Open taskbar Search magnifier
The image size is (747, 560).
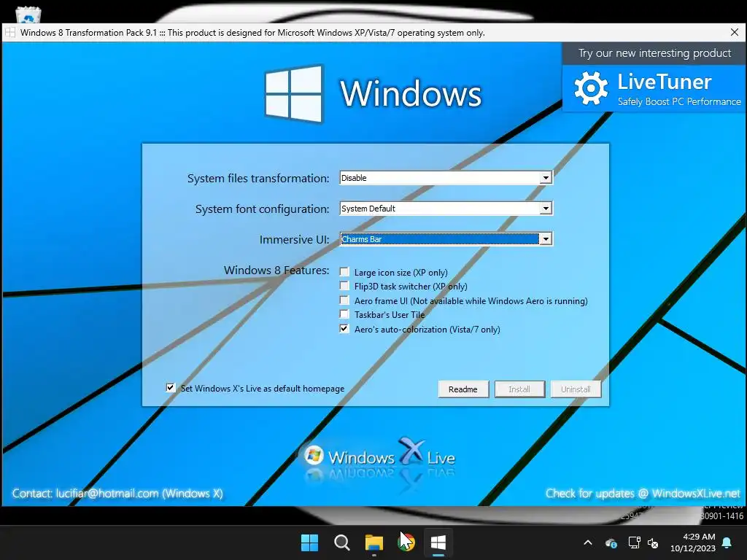pos(341,542)
